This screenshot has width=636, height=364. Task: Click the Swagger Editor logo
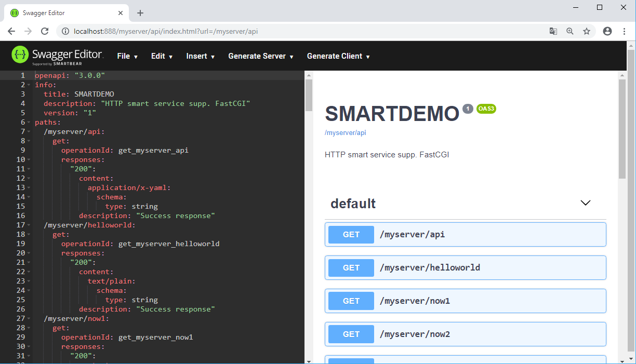(58, 56)
